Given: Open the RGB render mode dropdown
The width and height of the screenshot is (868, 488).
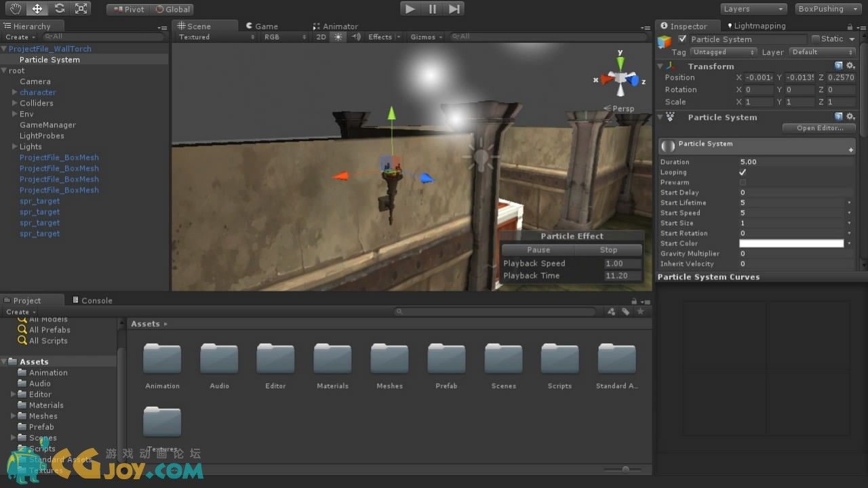Looking at the screenshot, I should tap(284, 37).
